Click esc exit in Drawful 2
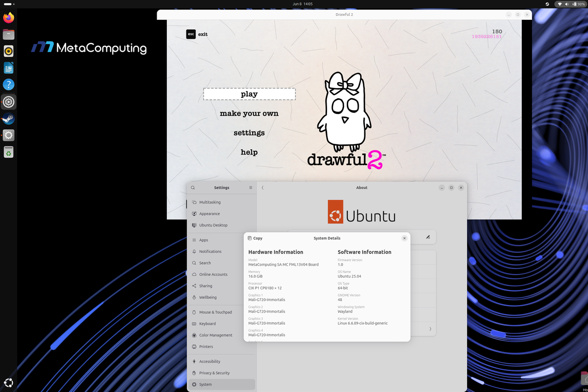Image resolution: width=588 pixels, height=392 pixels. pos(197,34)
